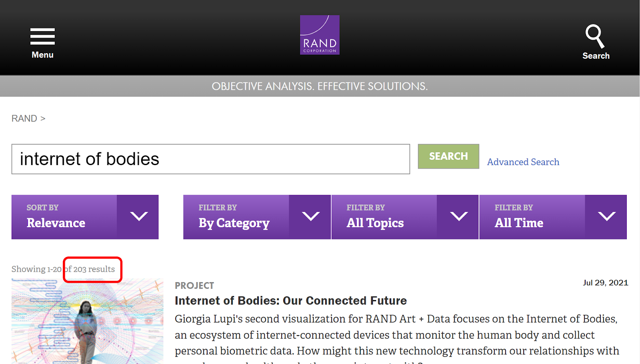Open the Filter By Category selector

point(235,217)
